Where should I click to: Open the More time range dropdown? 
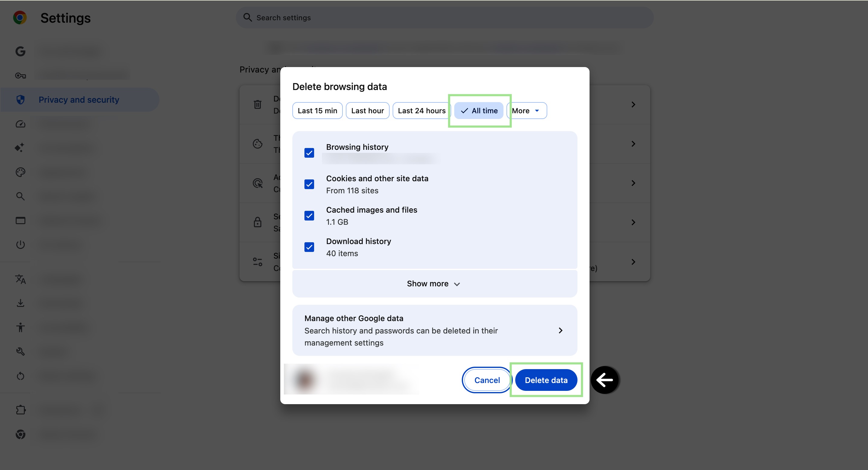(526, 111)
